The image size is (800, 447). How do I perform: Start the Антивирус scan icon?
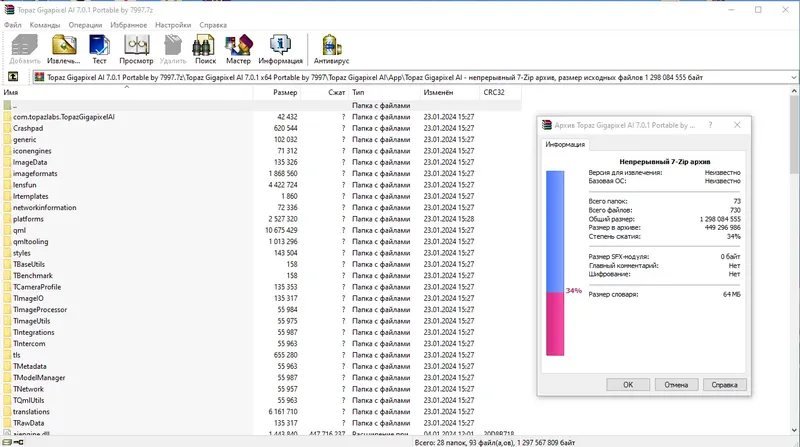coord(331,49)
